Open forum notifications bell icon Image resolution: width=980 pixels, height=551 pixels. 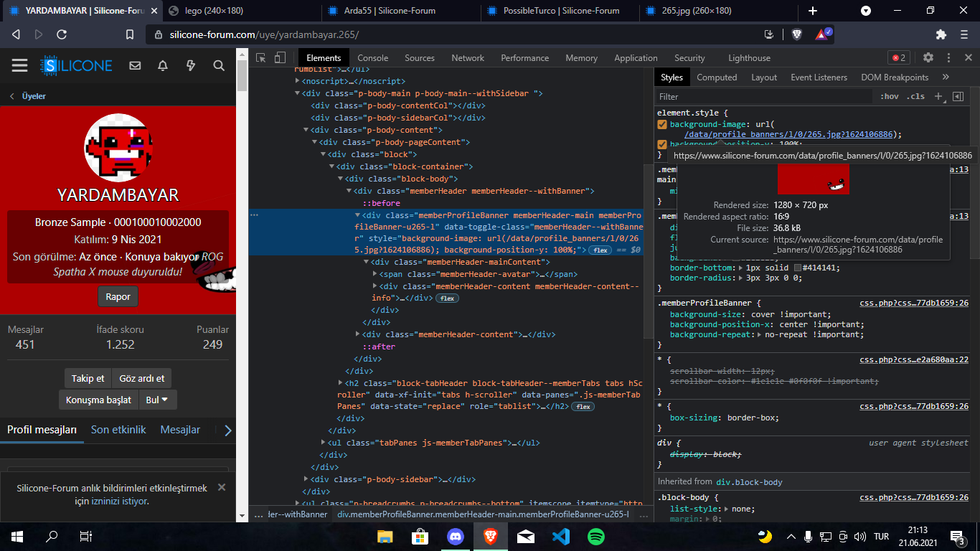pyautogui.click(x=163, y=66)
